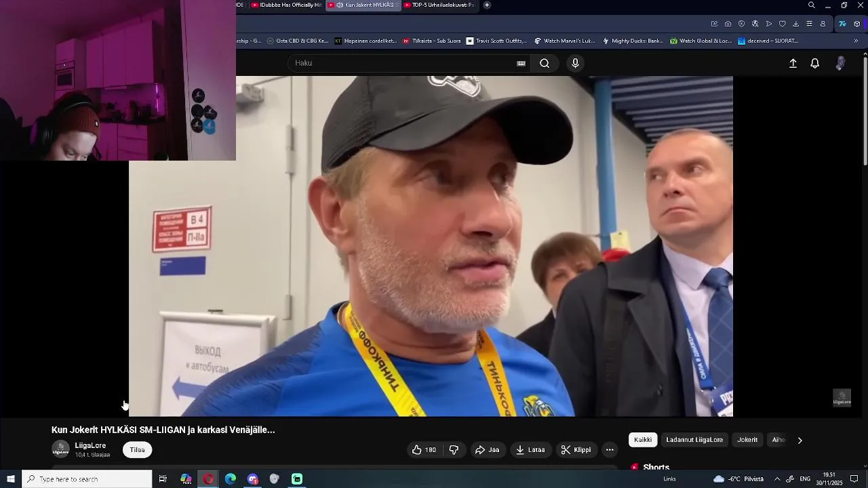Open the teal app taskbar icon

pyautogui.click(x=297, y=479)
